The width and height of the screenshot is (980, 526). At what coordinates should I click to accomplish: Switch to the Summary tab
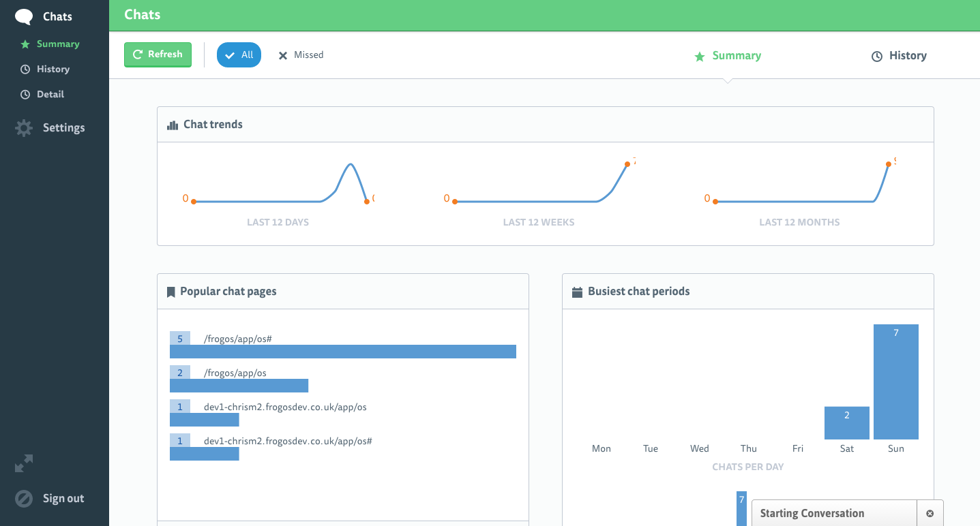(x=728, y=56)
